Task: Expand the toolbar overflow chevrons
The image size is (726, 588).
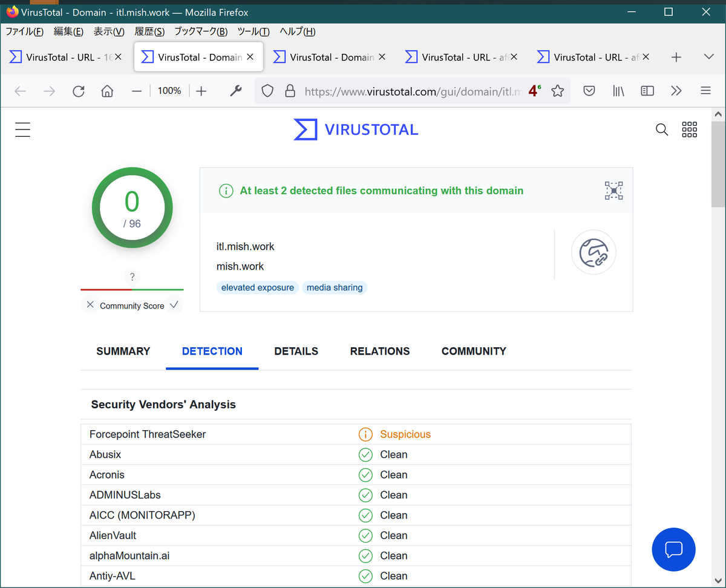Action: pyautogui.click(x=676, y=91)
